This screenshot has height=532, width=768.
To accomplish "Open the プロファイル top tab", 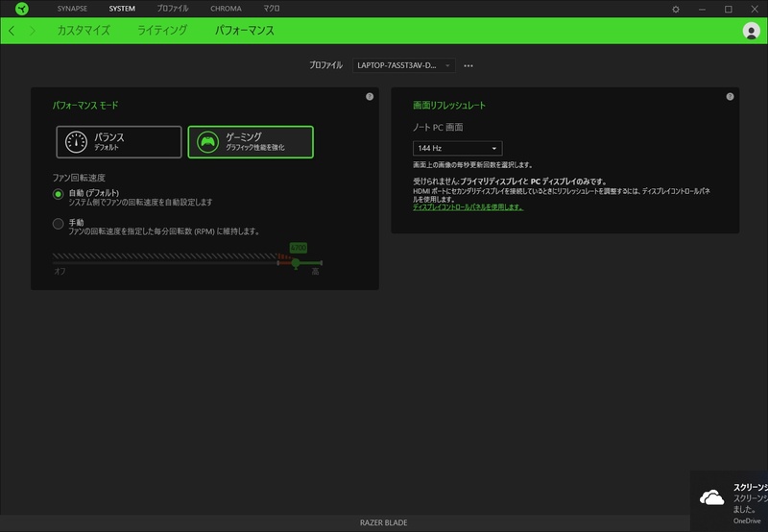I will point(173,9).
